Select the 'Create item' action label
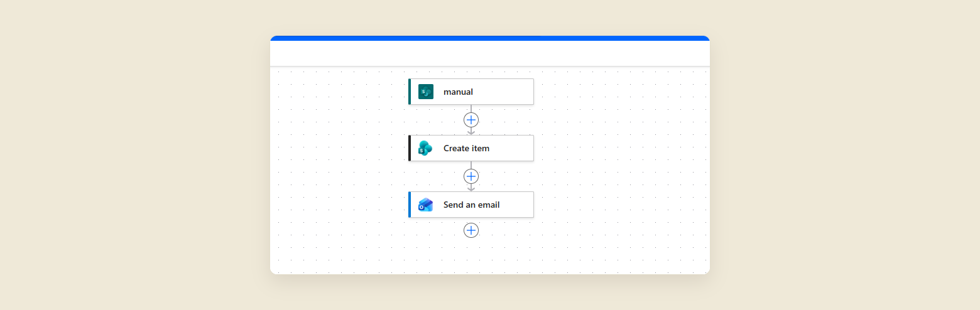This screenshot has width=980, height=310. coord(466,148)
